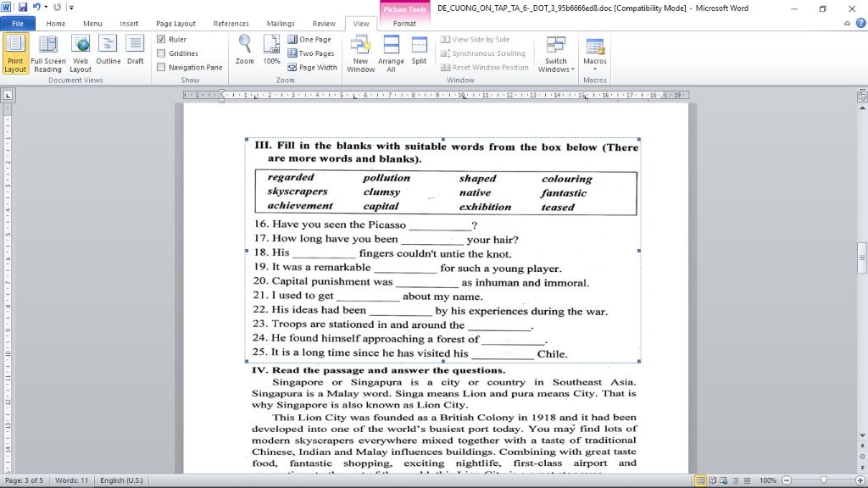The width and height of the screenshot is (868, 488).
Task: Select One Page zoom
Action: [x=309, y=39]
